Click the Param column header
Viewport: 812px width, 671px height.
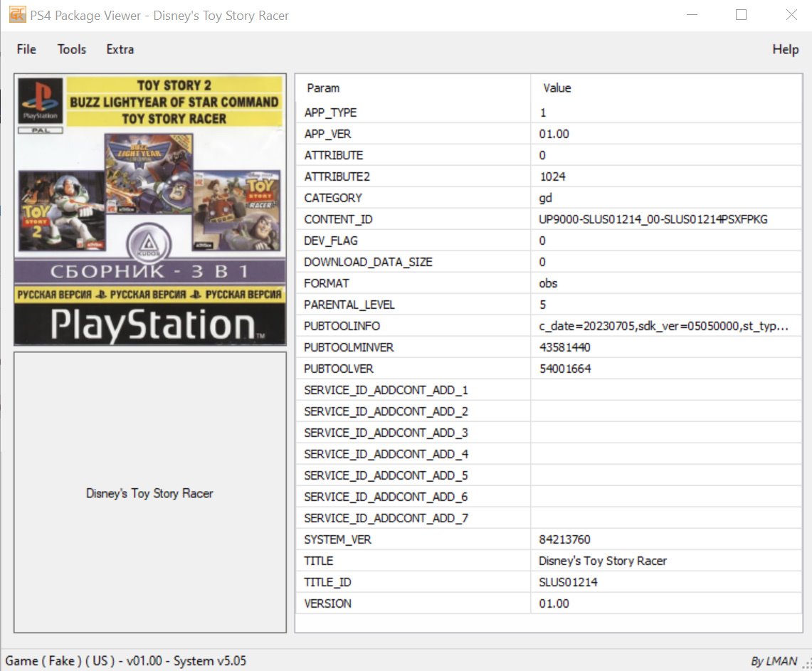(323, 88)
